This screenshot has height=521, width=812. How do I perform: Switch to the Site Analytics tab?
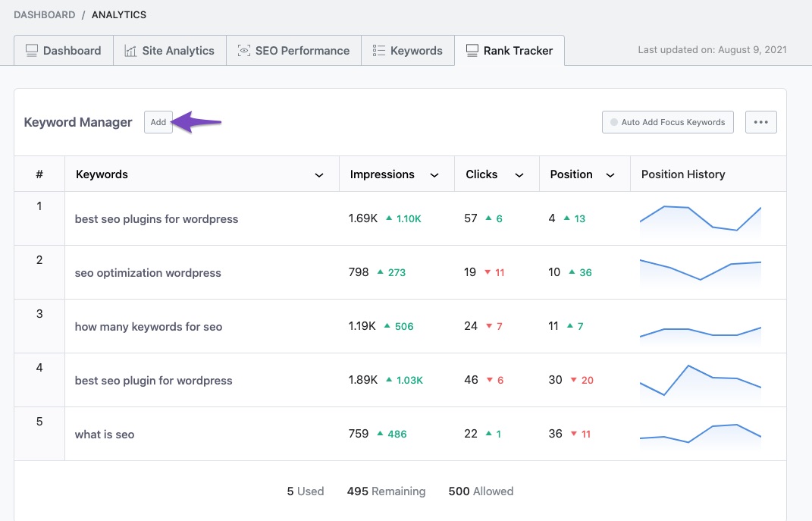(x=170, y=51)
